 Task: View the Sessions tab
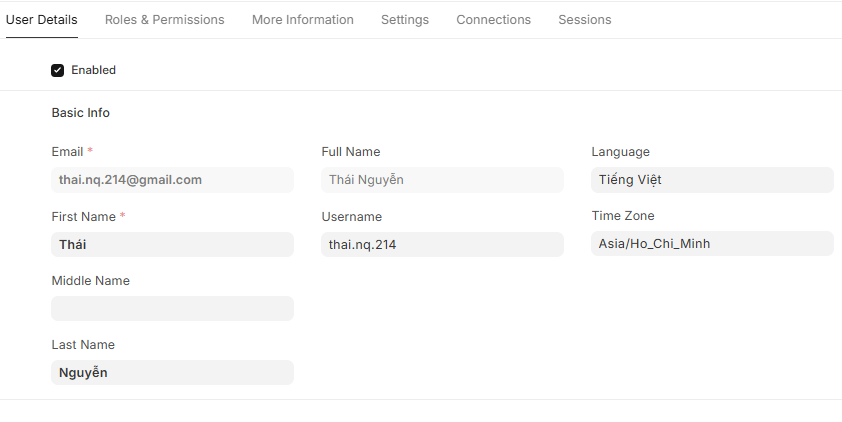click(x=584, y=20)
